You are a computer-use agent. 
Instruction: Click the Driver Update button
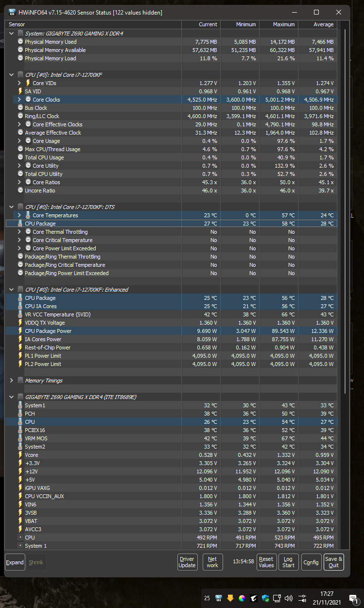[187, 562]
